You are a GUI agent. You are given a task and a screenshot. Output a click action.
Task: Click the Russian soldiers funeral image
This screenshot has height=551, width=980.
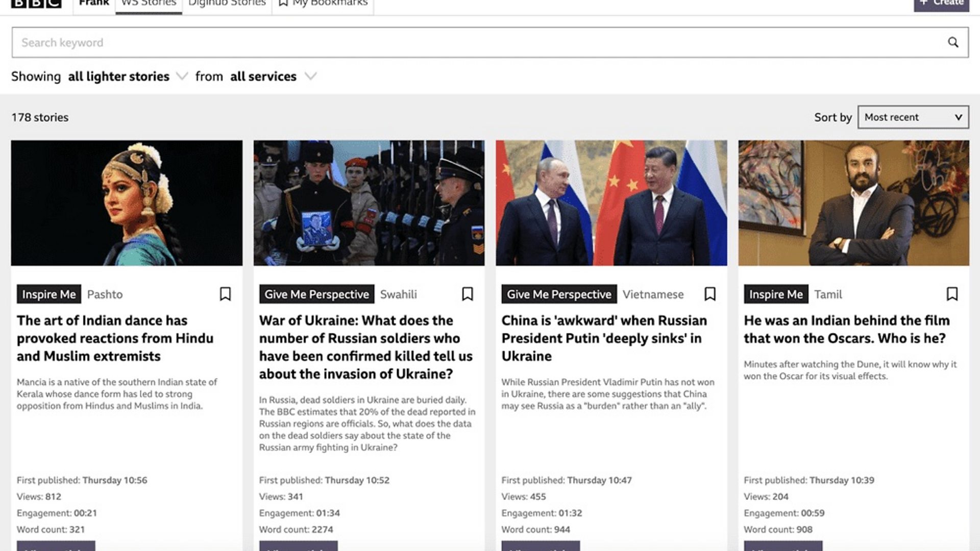point(369,203)
